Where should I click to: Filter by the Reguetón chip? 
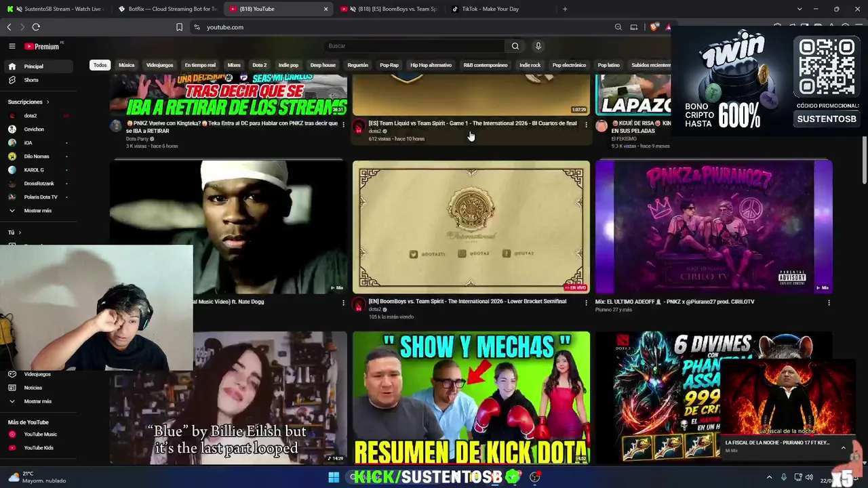[x=358, y=65]
